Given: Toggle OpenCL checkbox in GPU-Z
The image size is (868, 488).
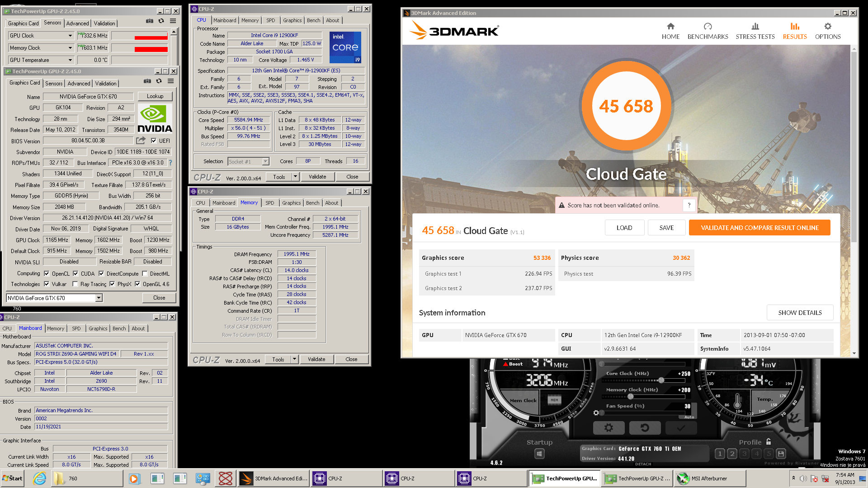Looking at the screenshot, I should coord(46,274).
